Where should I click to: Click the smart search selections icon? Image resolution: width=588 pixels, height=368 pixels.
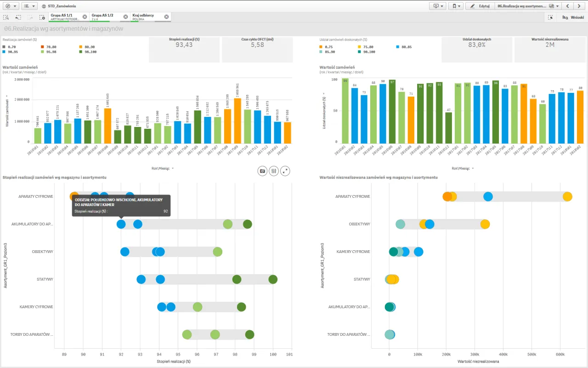pyautogui.click(x=6, y=17)
